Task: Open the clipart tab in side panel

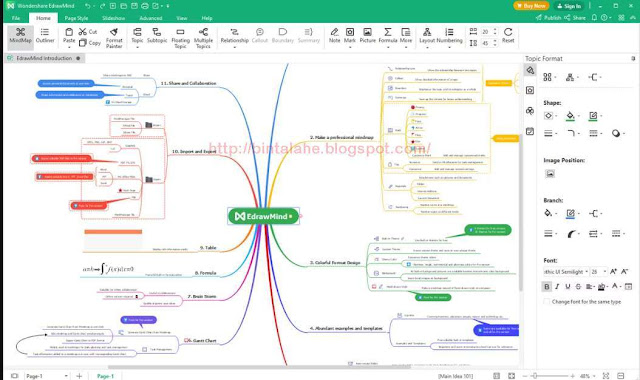Action: (530, 111)
